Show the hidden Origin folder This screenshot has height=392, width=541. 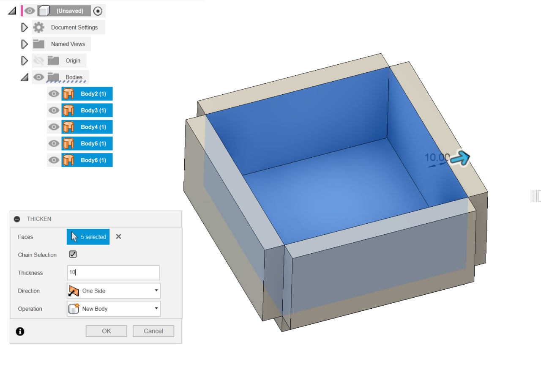coord(38,60)
